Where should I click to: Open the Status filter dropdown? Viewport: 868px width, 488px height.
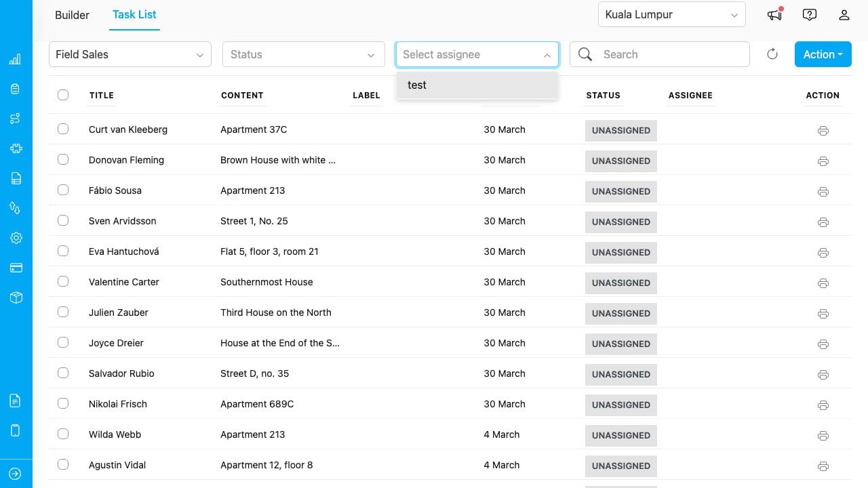[304, 54]
